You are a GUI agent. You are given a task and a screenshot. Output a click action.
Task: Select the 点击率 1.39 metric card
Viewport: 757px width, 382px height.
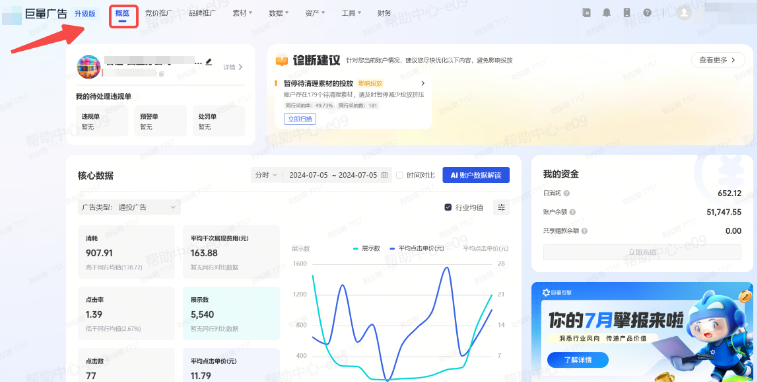tap(126, 313)
